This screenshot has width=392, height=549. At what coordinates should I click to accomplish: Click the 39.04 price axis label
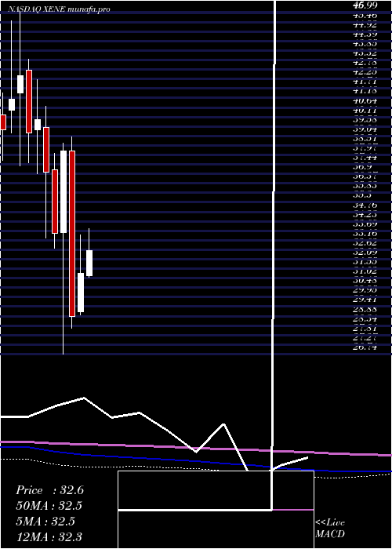pyautogui.click(x=365, y=129)
